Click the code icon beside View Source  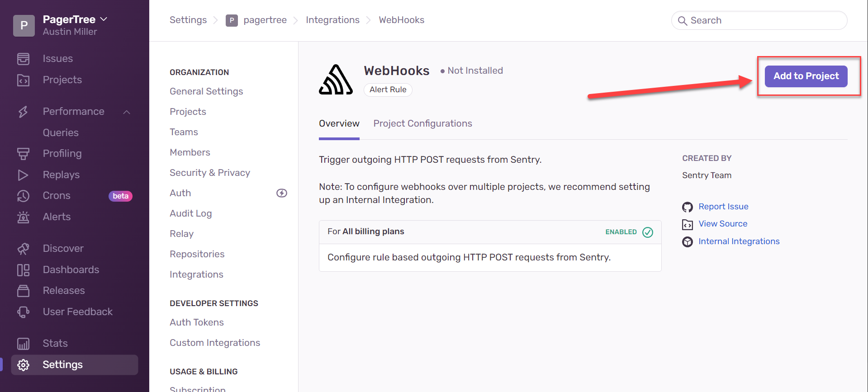point(688,224)
